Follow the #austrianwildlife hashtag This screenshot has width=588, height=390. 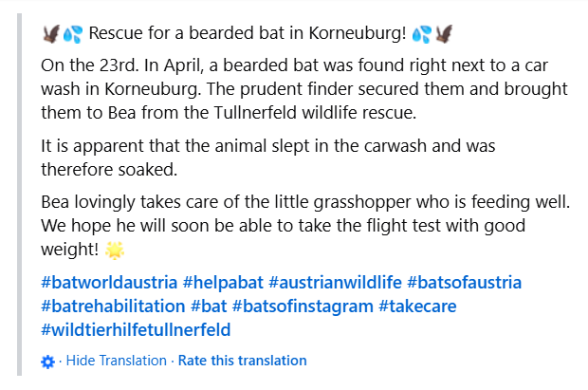pos(335,283)
